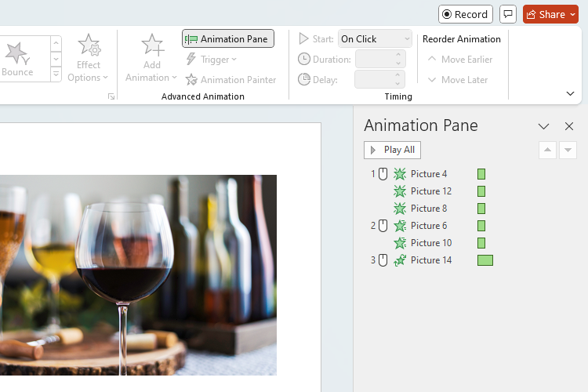This screenshot has height=392, width=588.
Task: Click the Picture 8 effect star icon
Action: pos(400,209)
